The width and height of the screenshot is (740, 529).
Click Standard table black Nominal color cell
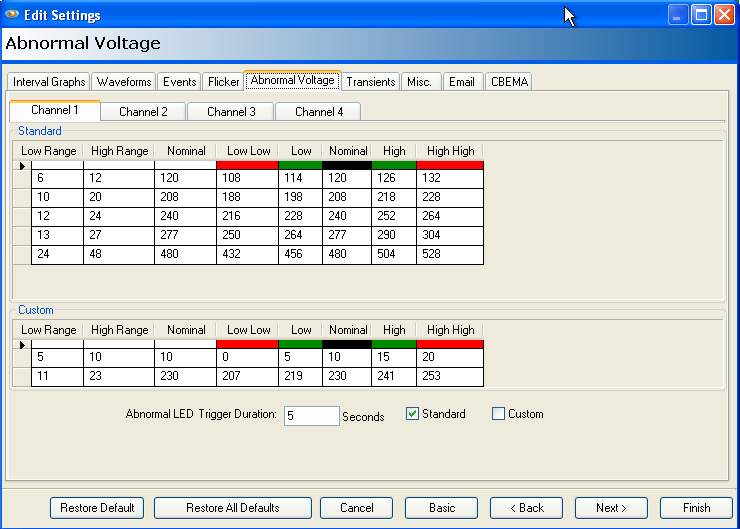[x=347, y=165]
